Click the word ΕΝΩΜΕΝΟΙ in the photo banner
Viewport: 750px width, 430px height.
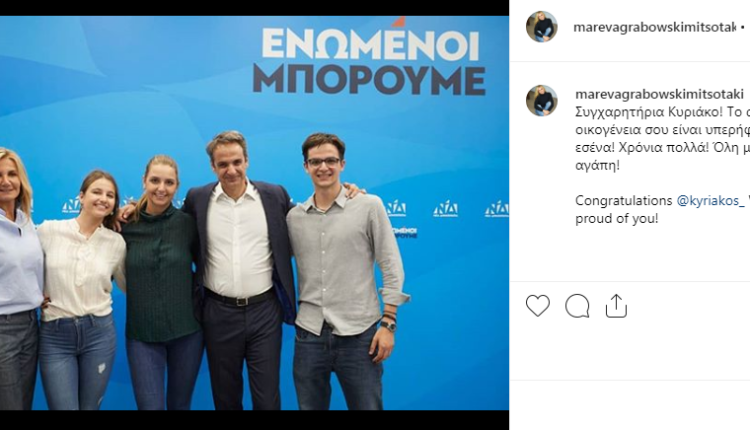click(370, 45)
